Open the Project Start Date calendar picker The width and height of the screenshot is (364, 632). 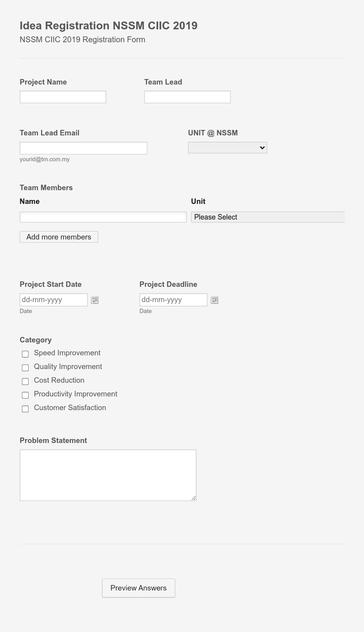point(94,300)
